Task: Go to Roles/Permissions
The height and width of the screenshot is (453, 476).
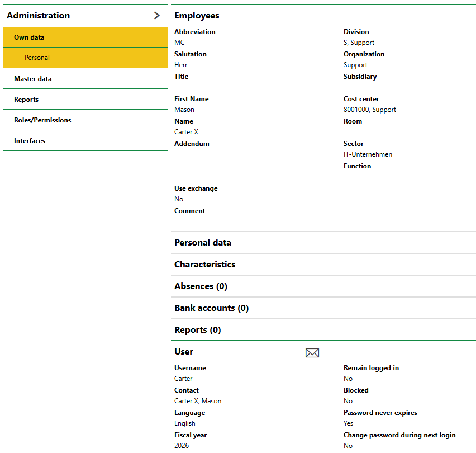Action: 85,120
